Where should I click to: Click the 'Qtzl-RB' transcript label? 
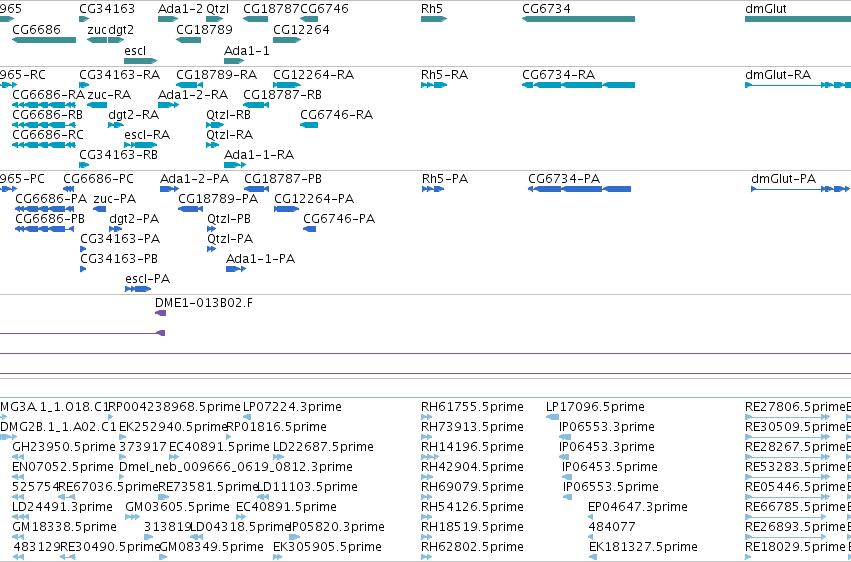[x=228, y=114]
